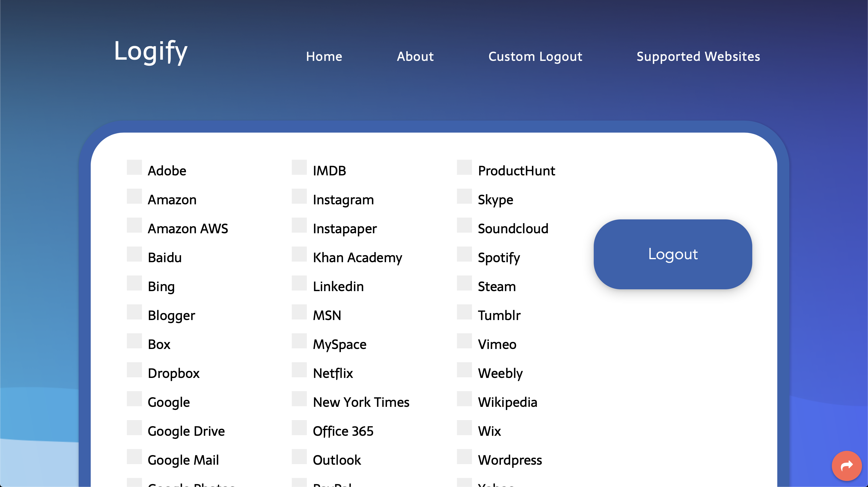The image size is (868, 487).
Task: Check the IMDB checkbox
Action: coord(299,167)
